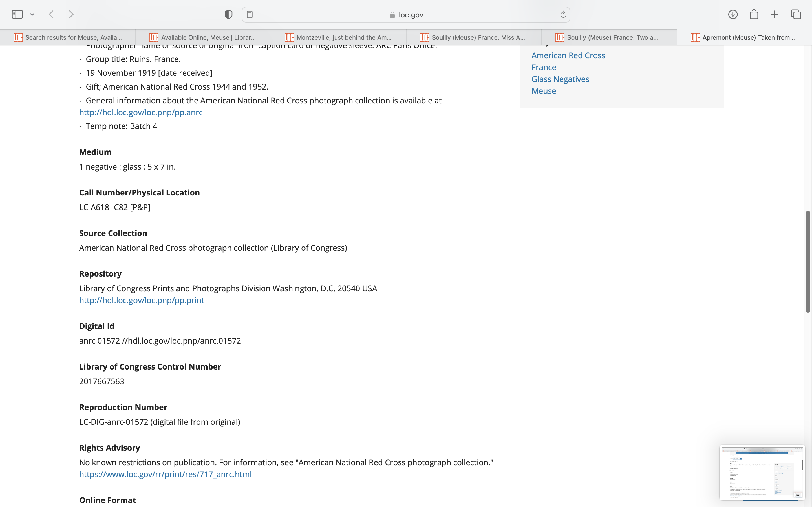Click the page vertical scrollbar thumb
The width and height of the screenshot is (812, 507).
[x=808, y=262]
